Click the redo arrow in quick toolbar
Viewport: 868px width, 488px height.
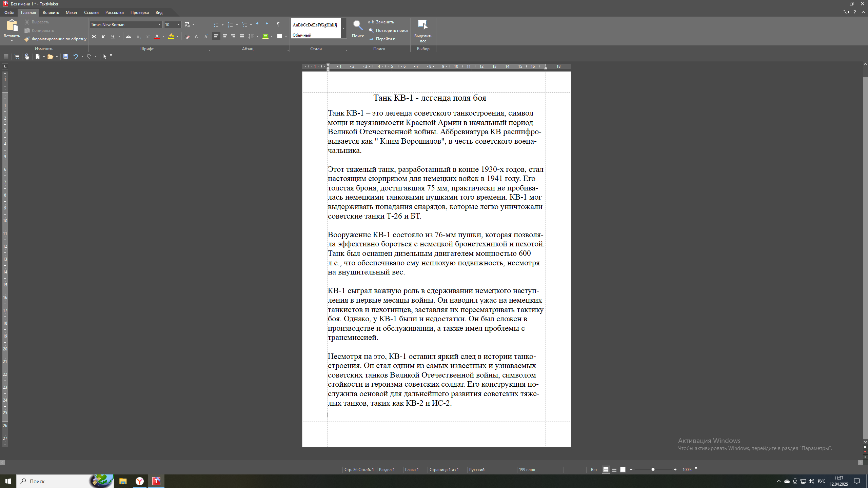tap(89, 57)
